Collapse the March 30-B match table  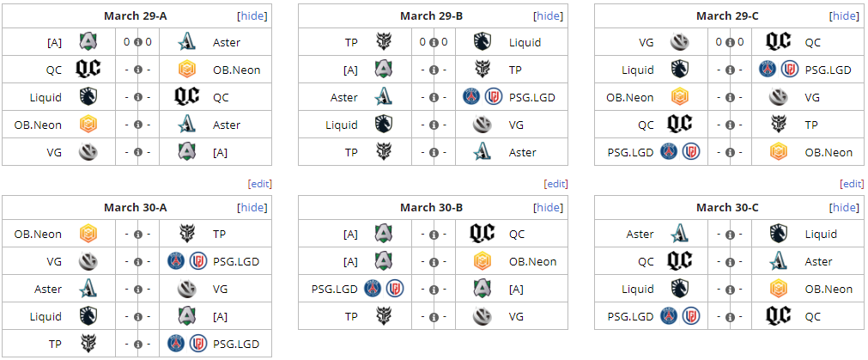coord(549,208)
